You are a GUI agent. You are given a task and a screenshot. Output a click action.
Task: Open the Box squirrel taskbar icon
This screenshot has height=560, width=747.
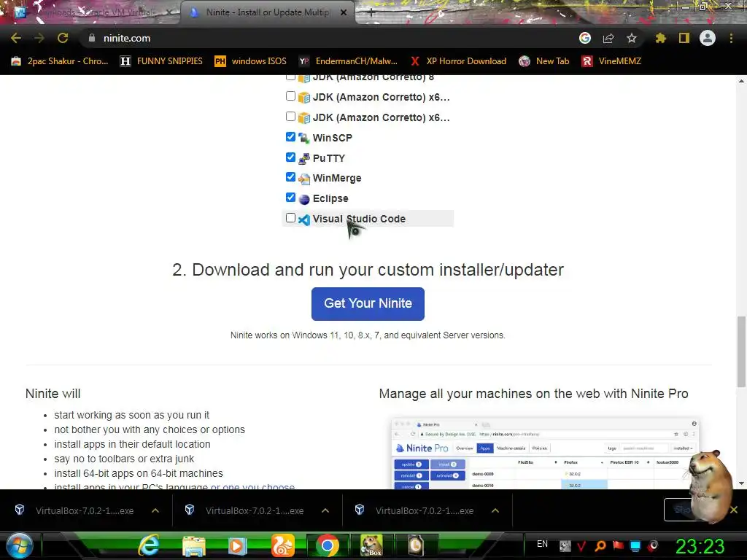click(x=371, y=545)
